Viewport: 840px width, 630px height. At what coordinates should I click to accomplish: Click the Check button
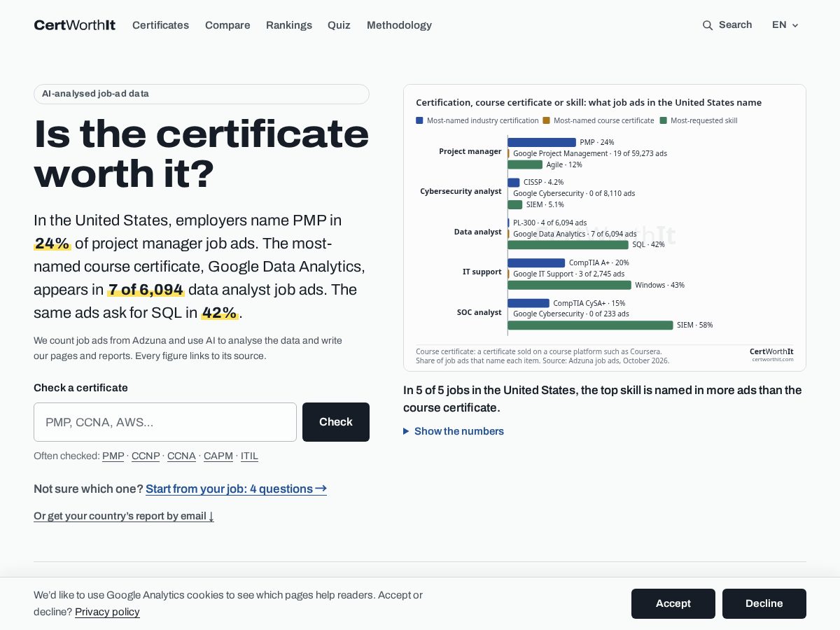pos(336,422)
